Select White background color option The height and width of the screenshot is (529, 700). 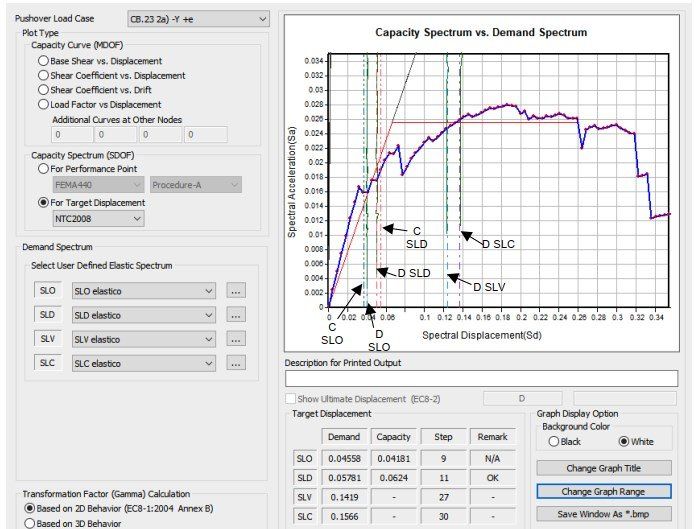[x=624, y=442]
